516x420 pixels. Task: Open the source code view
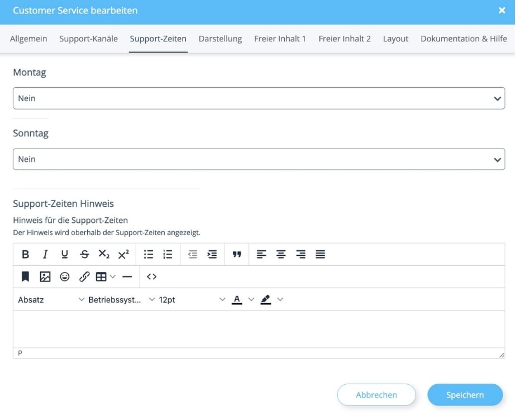[152, 277]
